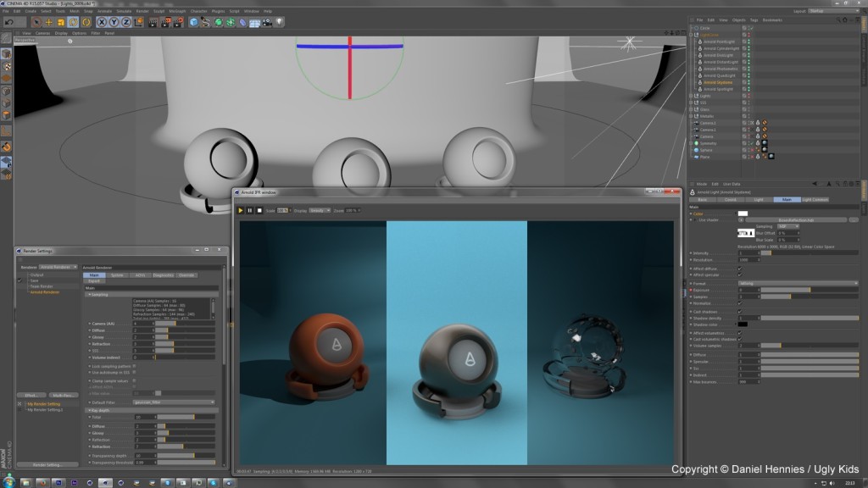Toggle Cast shadows checkbox in light attributes
The image size is (868, 488).
739,310
